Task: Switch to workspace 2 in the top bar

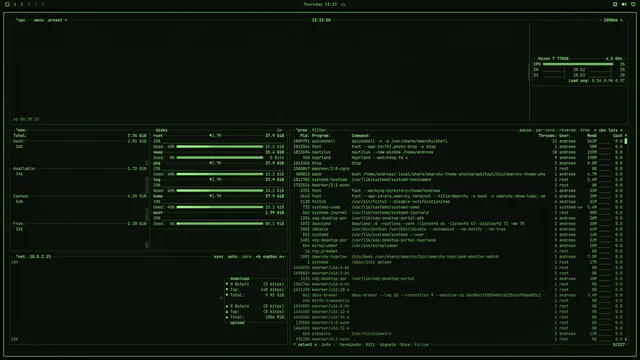Action: point(22,4)
